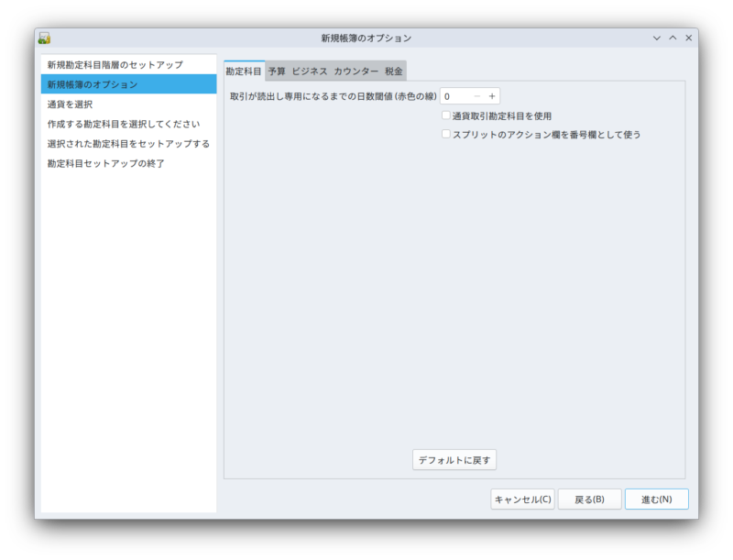
Task: Select 勘定科目セットアップの終了 step
Action: pyautogui.click(x=128, y=163)
